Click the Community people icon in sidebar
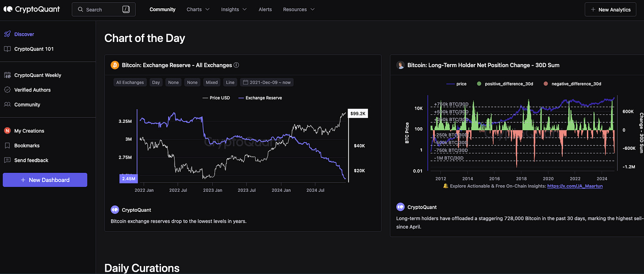The width and height of the screenshot is (644, 274). [x=7, y=105]
